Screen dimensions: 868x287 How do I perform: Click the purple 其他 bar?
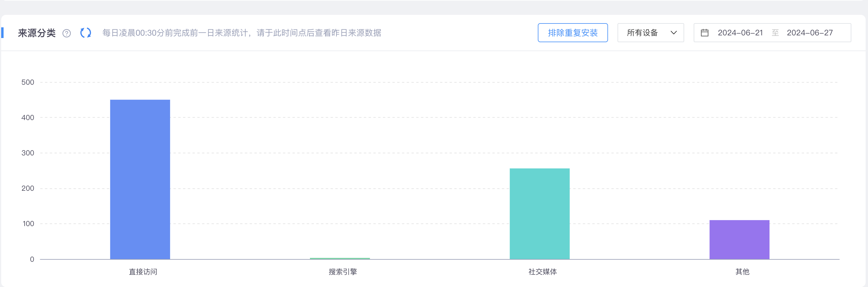click(739, 239)
